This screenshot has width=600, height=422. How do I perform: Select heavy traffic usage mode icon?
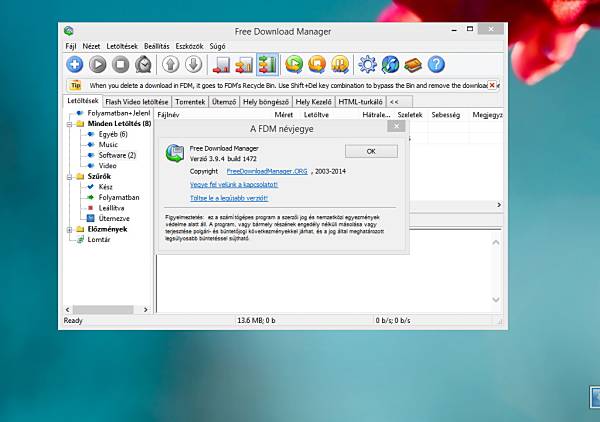pos(267,64)
